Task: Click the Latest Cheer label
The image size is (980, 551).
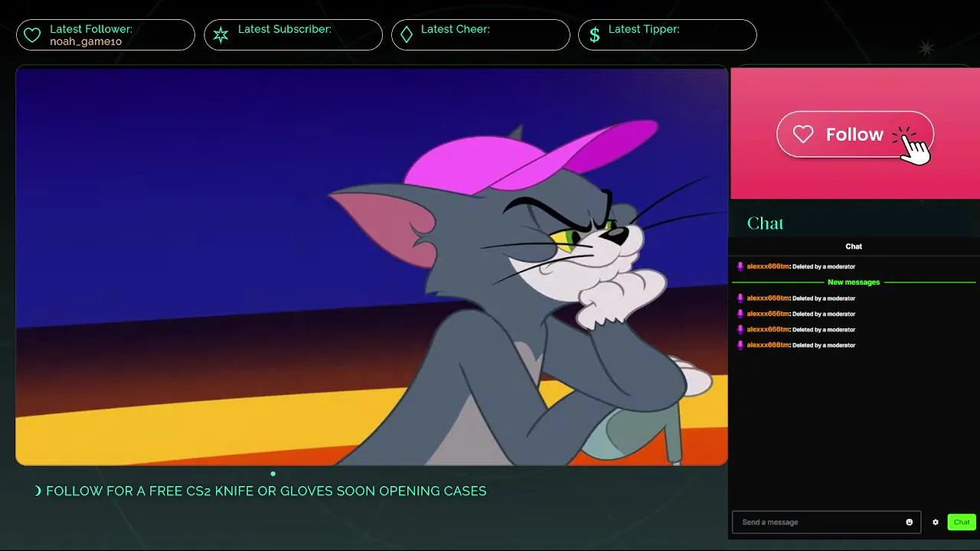Action: pos(456,29)
